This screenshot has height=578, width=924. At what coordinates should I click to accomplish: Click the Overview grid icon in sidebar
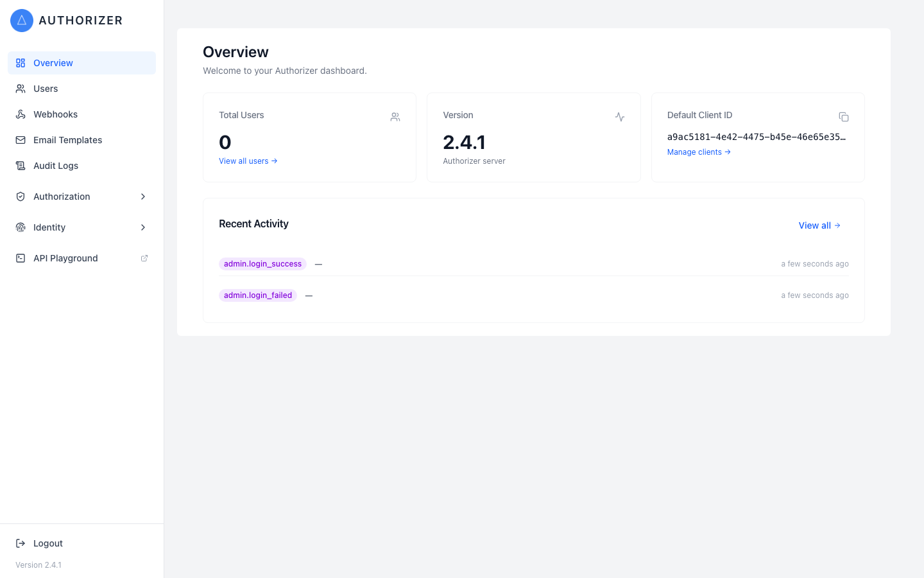tap(21, 63)
